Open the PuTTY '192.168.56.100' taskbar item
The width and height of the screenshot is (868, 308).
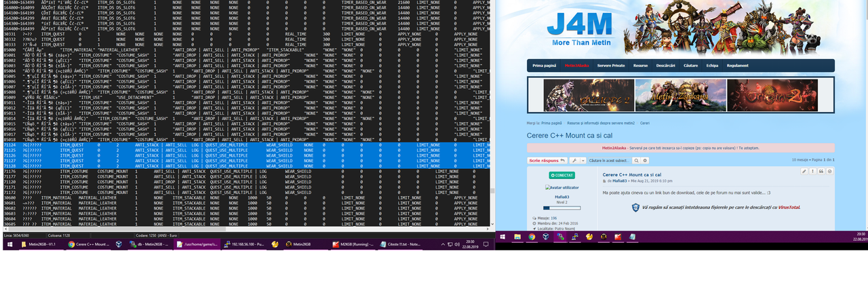coord(245,244)
